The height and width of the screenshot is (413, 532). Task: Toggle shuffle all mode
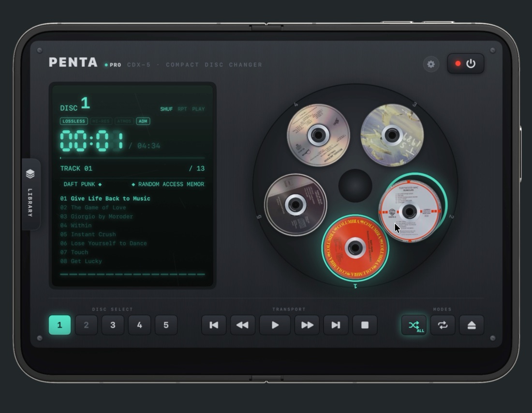[414, 325]
